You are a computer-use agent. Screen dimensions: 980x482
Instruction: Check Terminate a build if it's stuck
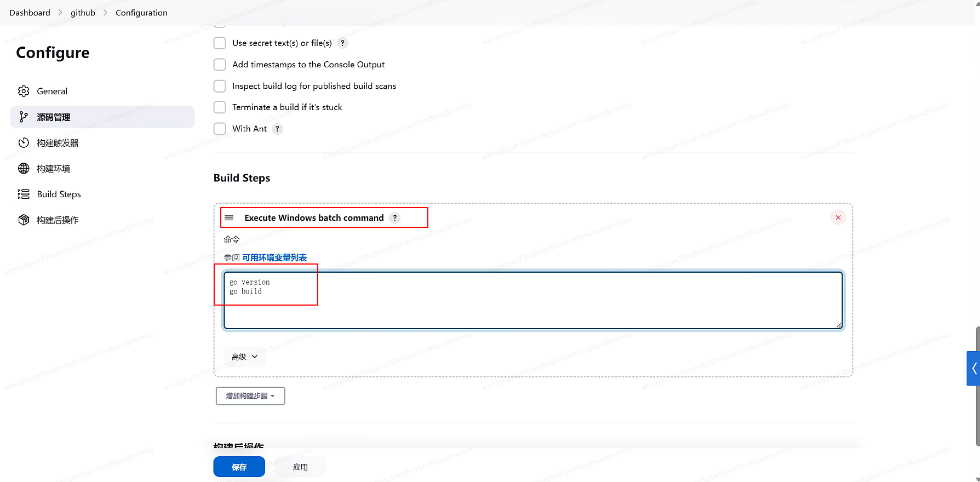click(220, 107)
